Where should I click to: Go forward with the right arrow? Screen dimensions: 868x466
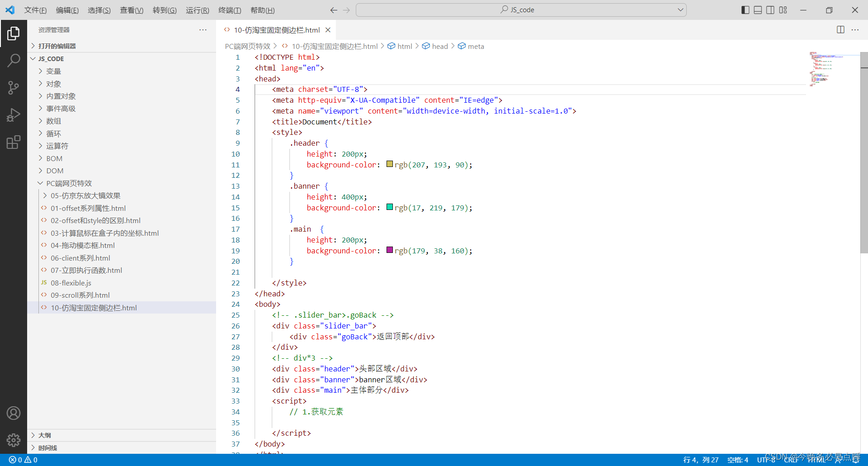[346, 10]
